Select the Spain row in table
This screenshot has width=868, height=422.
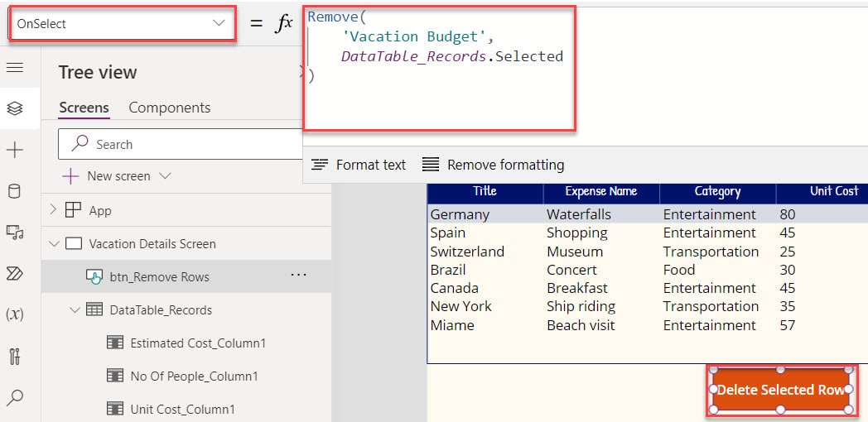click(648, 233)
